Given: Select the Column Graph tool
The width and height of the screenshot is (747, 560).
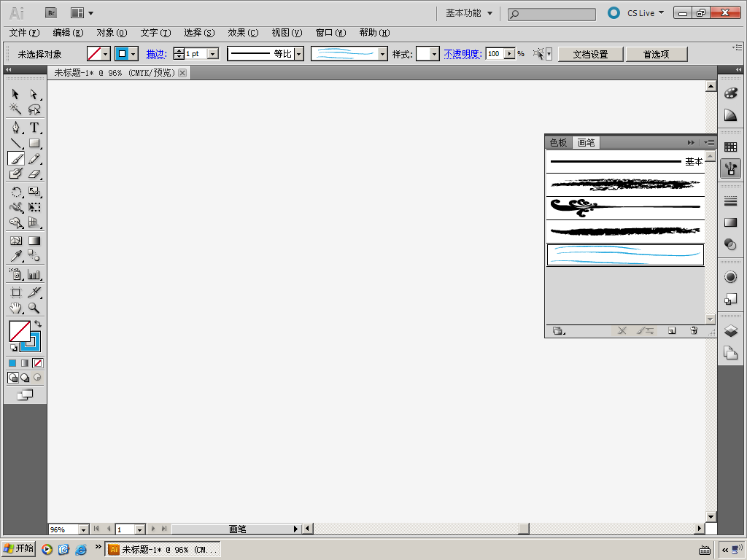Looking at the screenshot, I should tap(34, 274).
